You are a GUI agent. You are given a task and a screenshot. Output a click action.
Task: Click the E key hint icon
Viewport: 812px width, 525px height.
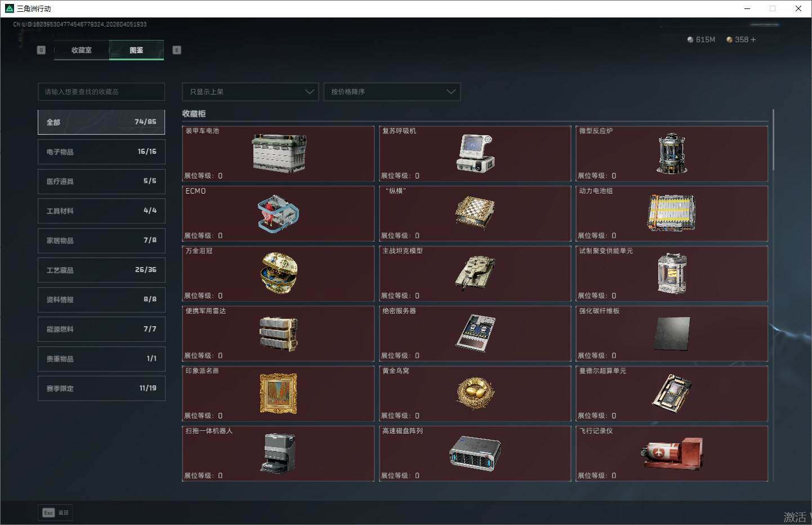click(176, 50)
